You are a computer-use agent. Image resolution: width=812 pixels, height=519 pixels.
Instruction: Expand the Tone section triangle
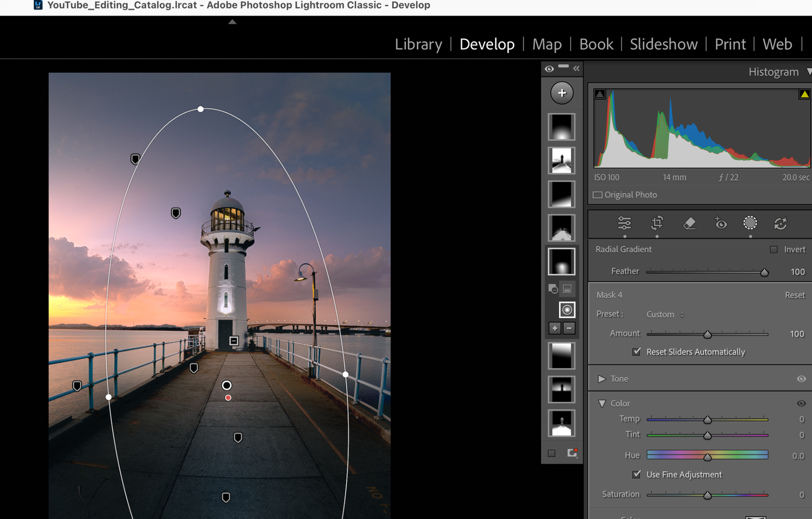point(602,379)
